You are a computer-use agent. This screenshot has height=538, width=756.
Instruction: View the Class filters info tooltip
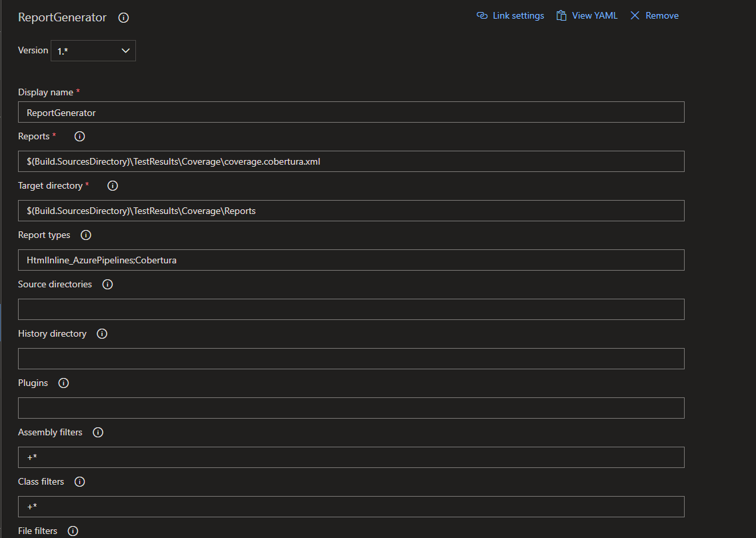(x=79, y=481)
